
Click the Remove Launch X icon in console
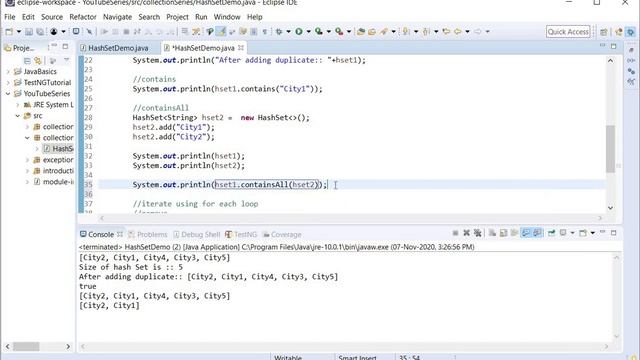point(467,233)
